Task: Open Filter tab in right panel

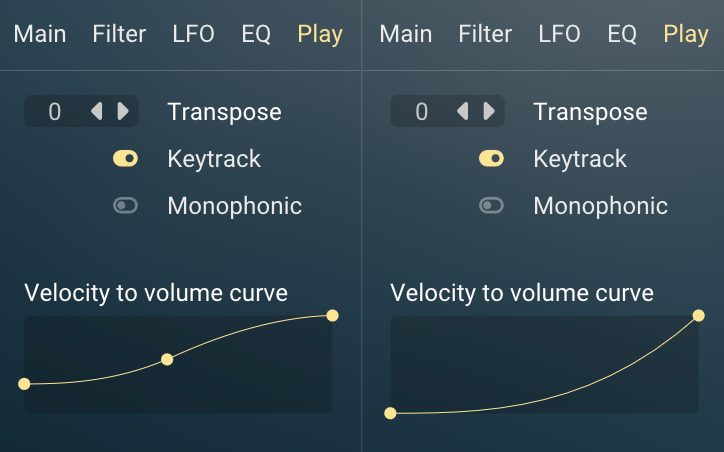Action: click(485, 34)
